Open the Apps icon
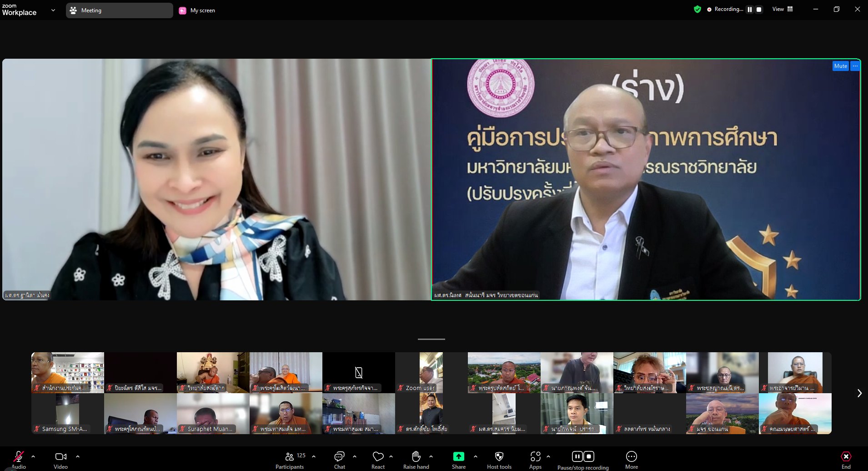 coord(535,456)
